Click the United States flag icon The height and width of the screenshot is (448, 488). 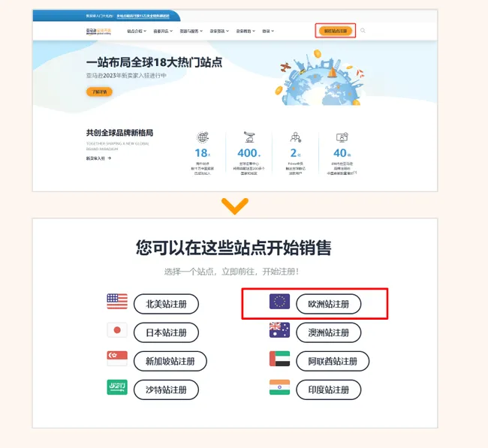[117, 301]
